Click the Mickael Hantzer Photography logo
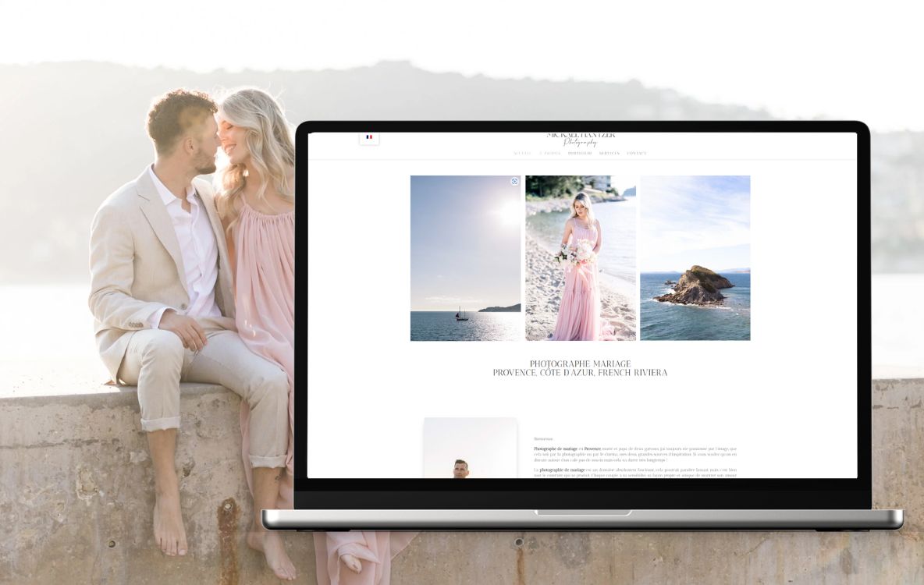 point(581,139)
